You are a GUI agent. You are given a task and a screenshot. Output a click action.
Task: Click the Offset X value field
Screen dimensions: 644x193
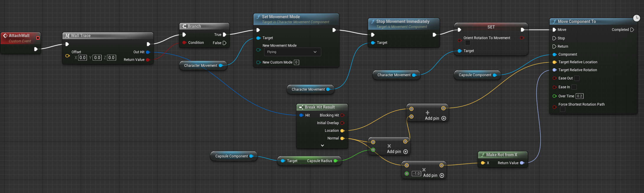pos(83,58)
